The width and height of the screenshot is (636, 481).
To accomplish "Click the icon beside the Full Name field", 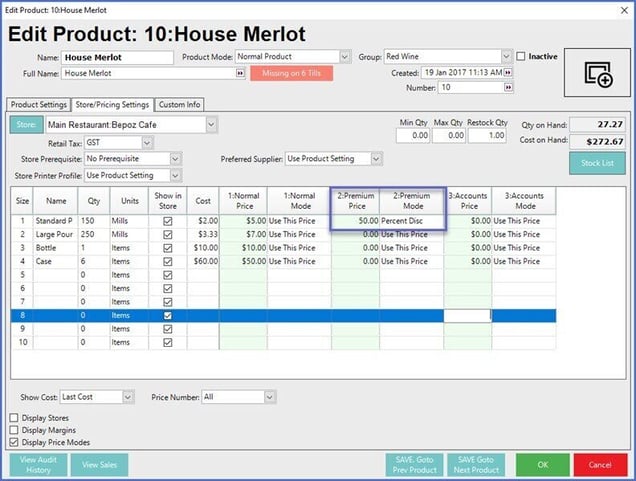I will tap(240, 73).
